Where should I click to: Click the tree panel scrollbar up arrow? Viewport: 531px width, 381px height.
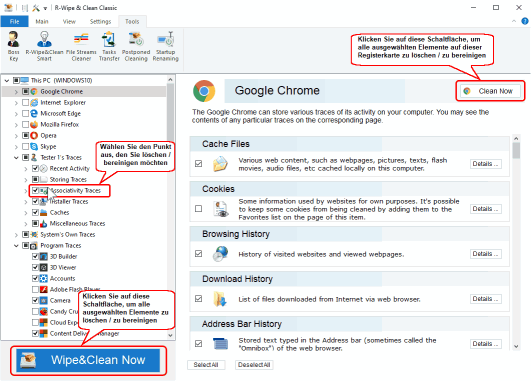click(170, 80)
